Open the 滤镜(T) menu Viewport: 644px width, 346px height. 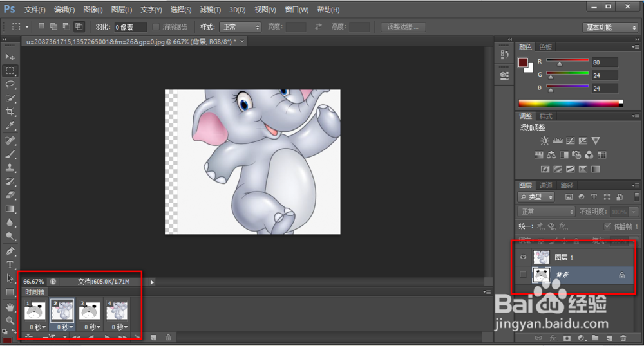coord(211,10)
